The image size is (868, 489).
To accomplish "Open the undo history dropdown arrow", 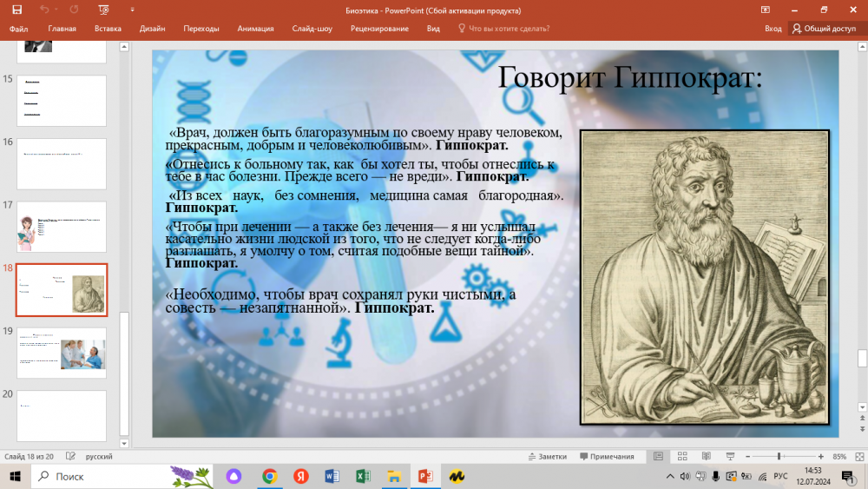I will point(56,10).
